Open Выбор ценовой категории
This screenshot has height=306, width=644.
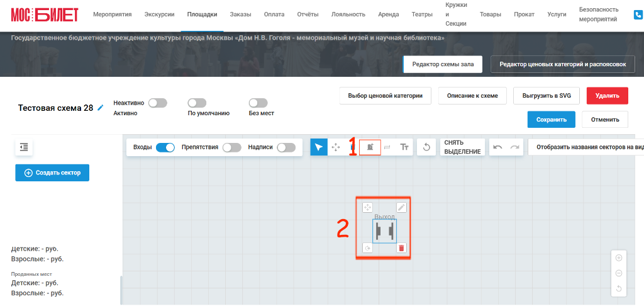pos(386,96)
